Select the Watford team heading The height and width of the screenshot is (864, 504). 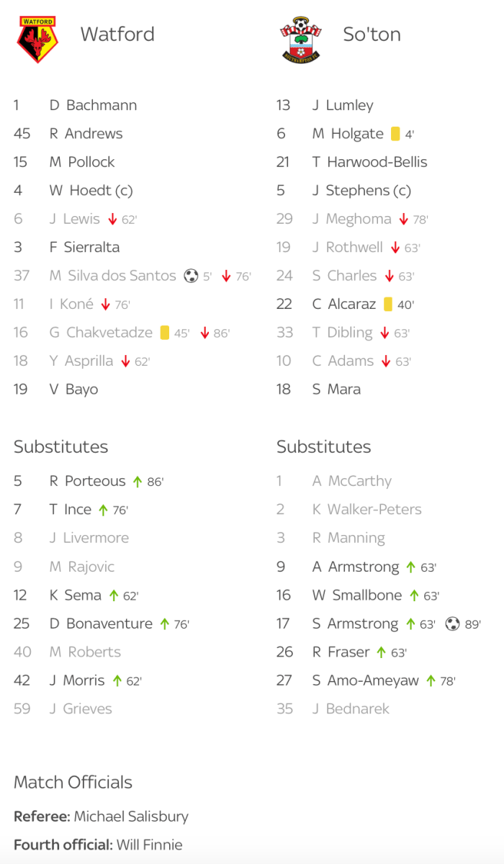(x=117, y=35)
